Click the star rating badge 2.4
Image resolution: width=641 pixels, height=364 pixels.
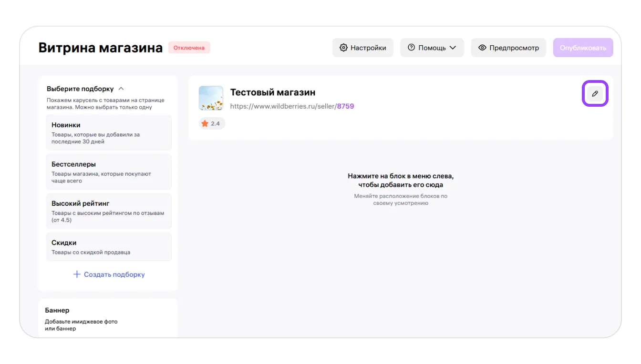point(211,123)
